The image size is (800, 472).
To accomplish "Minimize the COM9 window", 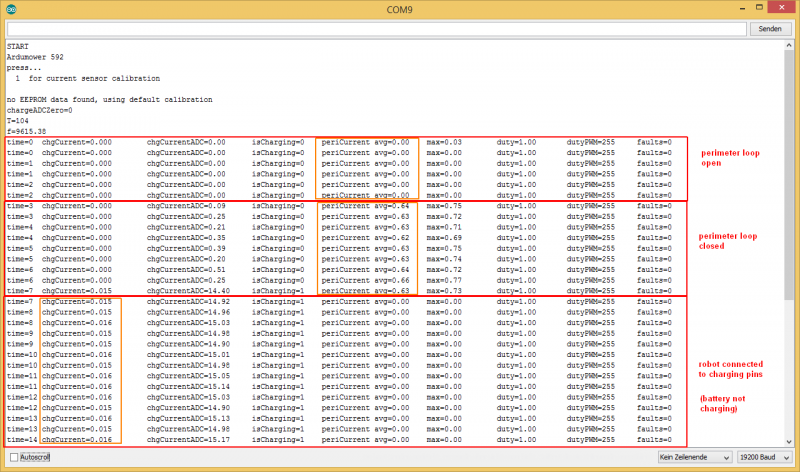I will (742, 8).
